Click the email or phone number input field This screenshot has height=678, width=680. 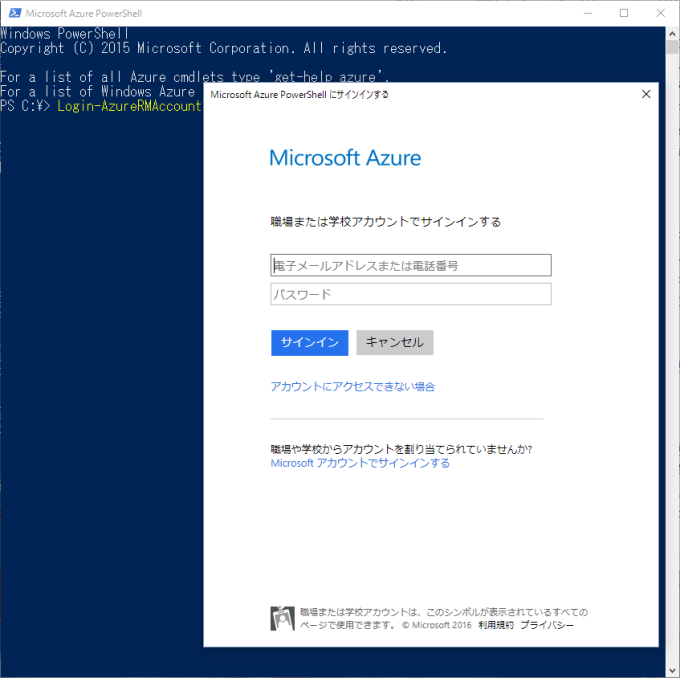(411, 265)
